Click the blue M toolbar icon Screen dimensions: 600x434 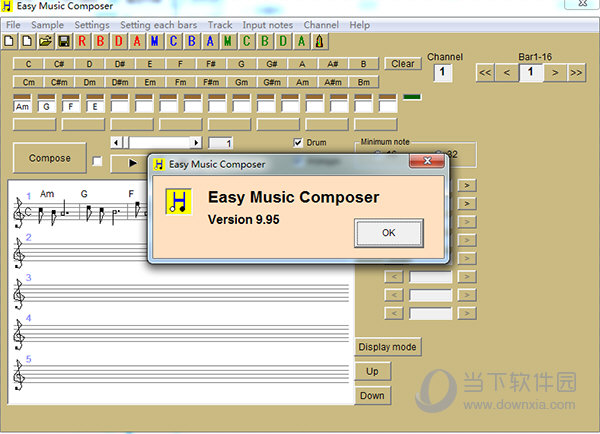155,41
